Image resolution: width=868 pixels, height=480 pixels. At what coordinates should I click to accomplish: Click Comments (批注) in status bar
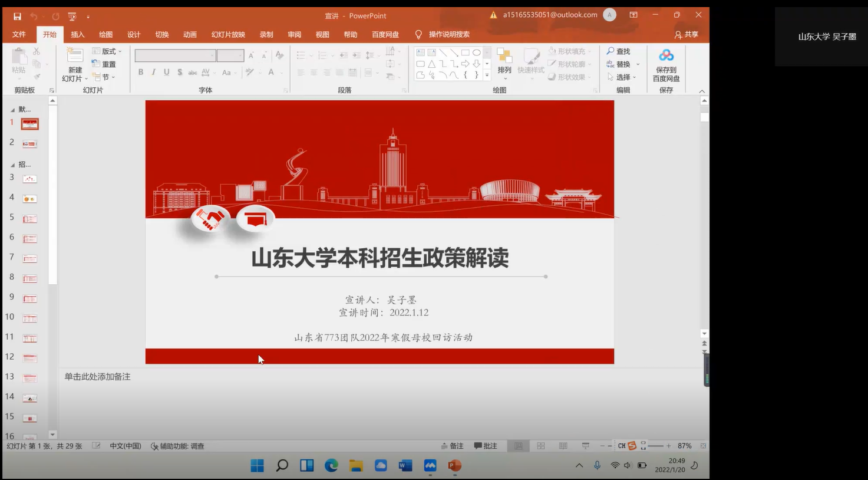[x=486, y=446]
